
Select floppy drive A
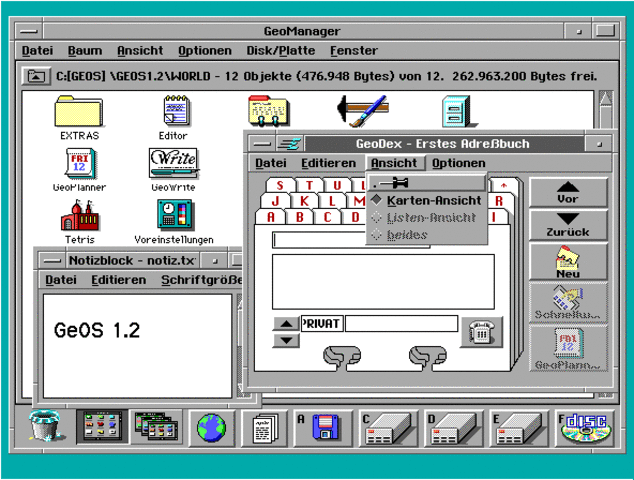(323, 427)
